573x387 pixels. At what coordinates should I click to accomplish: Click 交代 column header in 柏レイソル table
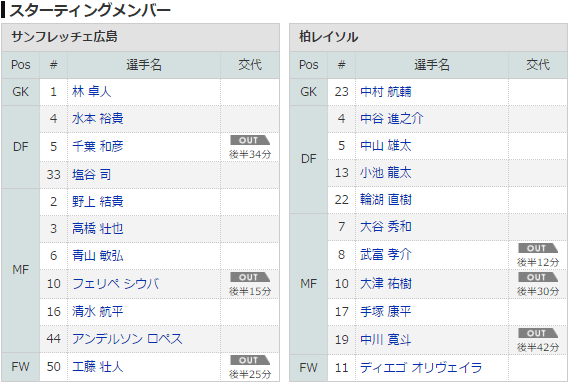pyautogui.click(x=538, y=65)
